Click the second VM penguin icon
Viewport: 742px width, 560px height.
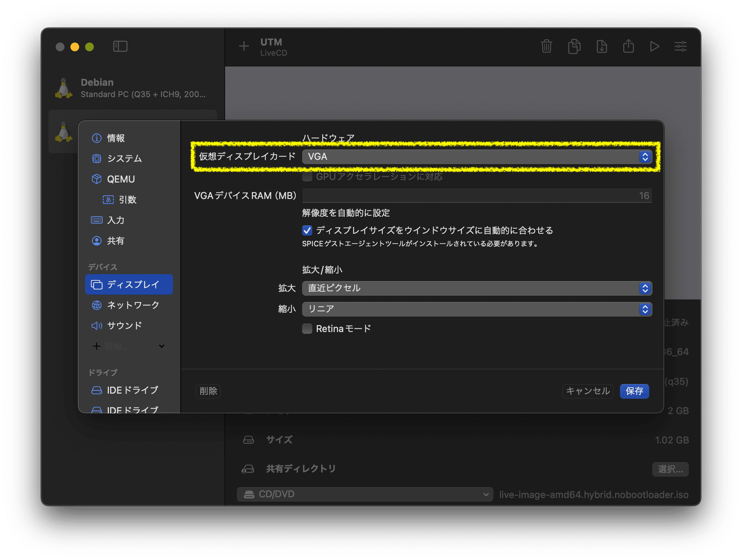(x=64, y=132)
